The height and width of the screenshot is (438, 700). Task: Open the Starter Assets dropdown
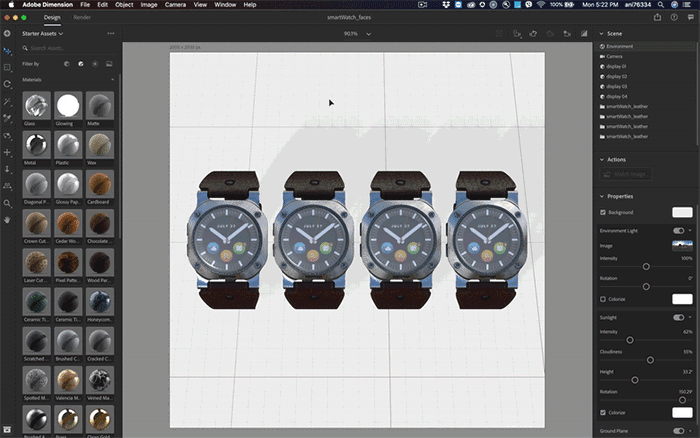tap(43, 33)
